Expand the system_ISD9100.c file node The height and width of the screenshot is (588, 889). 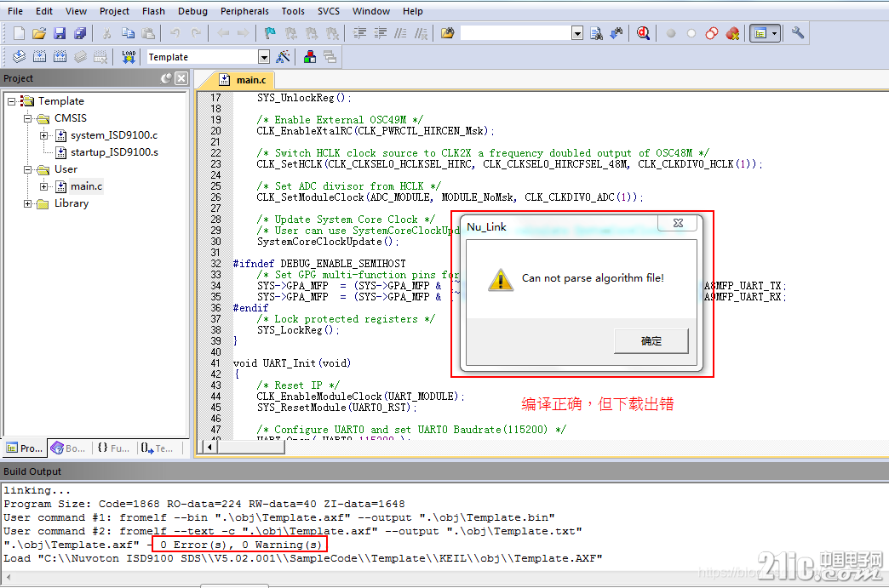tap(43, 135)
